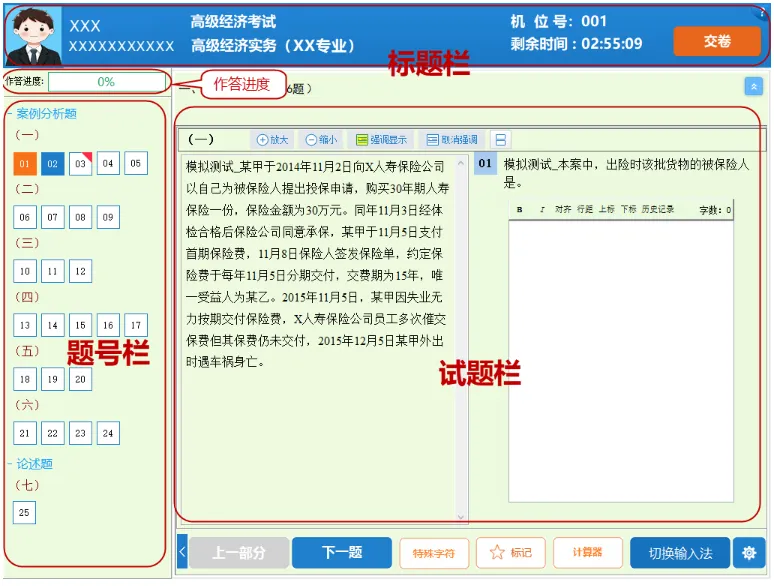774x586 pixels.
Task: Click the passage scrollbar up arrow
Action: 461,162
